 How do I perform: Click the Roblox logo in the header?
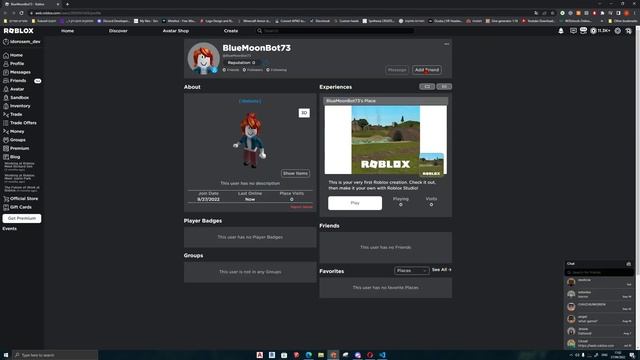pyautogui.click(x=19, y=31)
